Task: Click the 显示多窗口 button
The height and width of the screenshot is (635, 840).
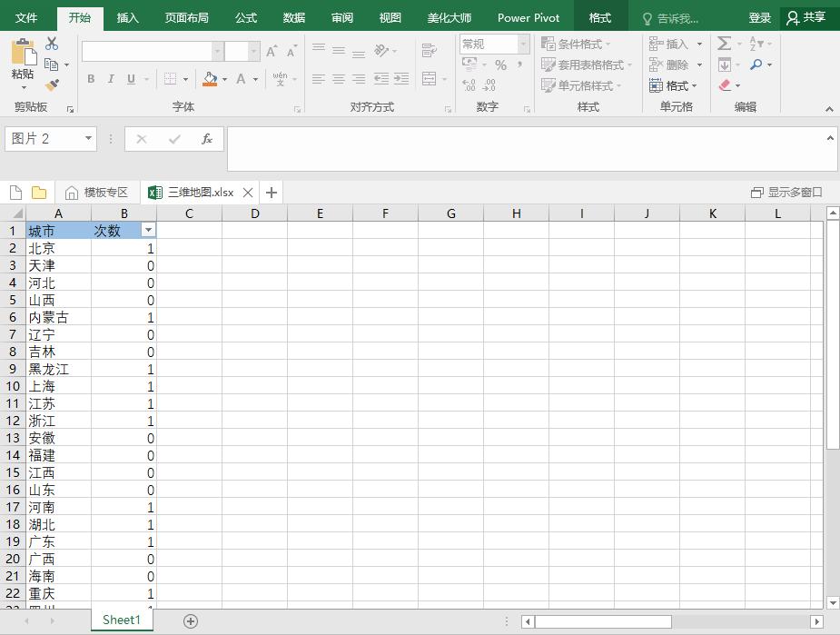Action: point(786,193)
